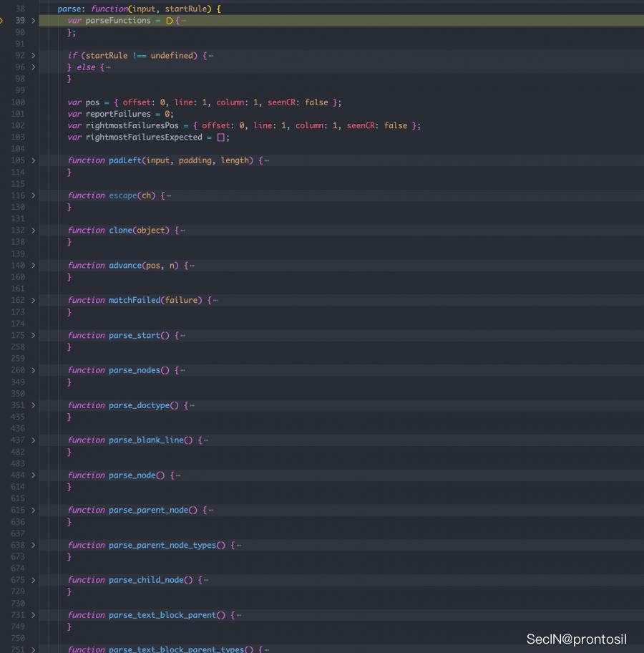Viewport: 644px width, 653px height.
Task: Unfold parse_node using the line 484 chevron
Action: coord(33,475)
